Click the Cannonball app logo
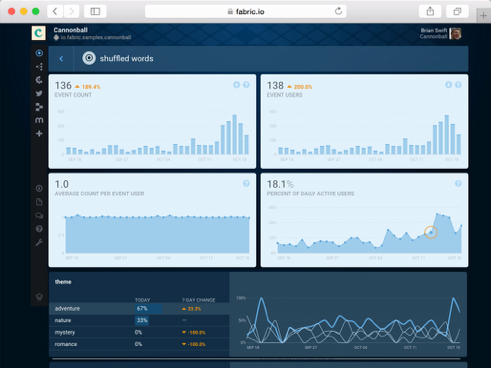This screenshot has width=491, height=368. [x=39, y=33]
